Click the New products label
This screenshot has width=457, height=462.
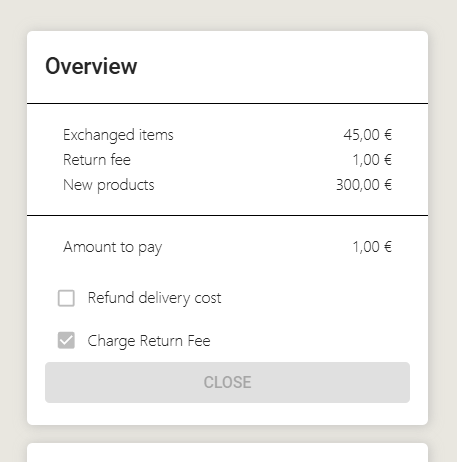pyautogui.click(x=109, y=185)
